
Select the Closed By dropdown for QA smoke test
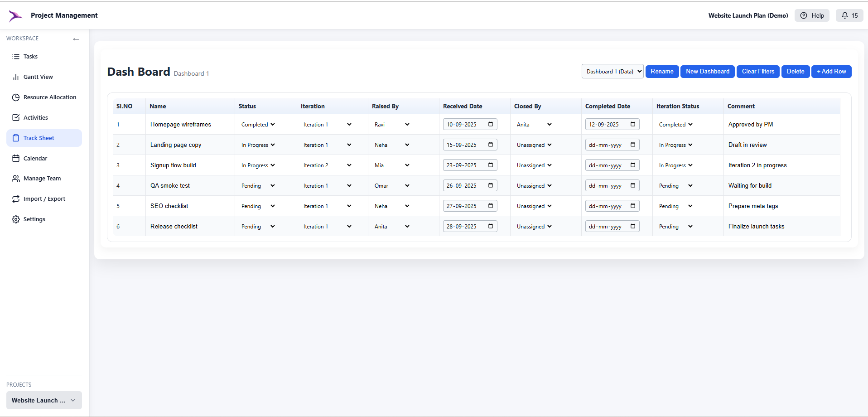pyautogui.click(x=534, y=185)
